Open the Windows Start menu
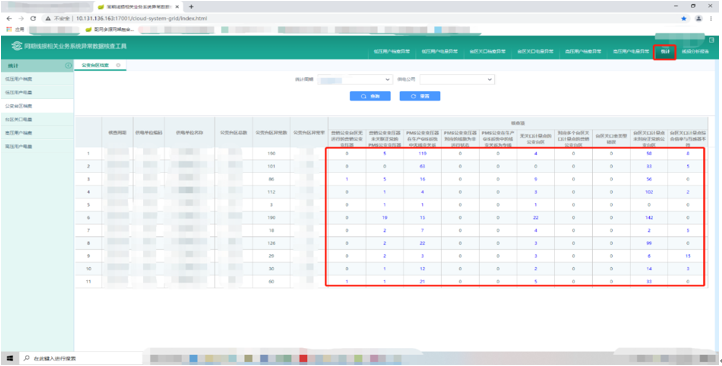Screen dimensions: 722x366 (x=10, y=358)
